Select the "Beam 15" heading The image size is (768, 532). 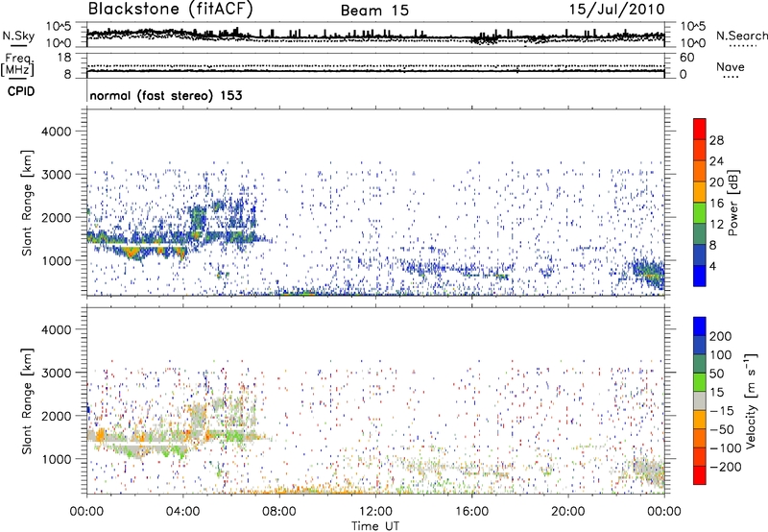click(374, 11)
